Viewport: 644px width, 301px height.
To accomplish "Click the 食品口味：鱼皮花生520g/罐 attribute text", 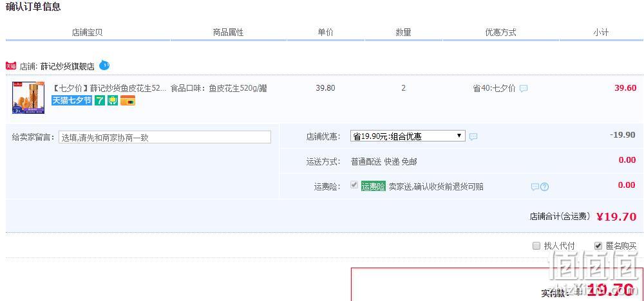I will pyautogui.click(x=219, y=88).
